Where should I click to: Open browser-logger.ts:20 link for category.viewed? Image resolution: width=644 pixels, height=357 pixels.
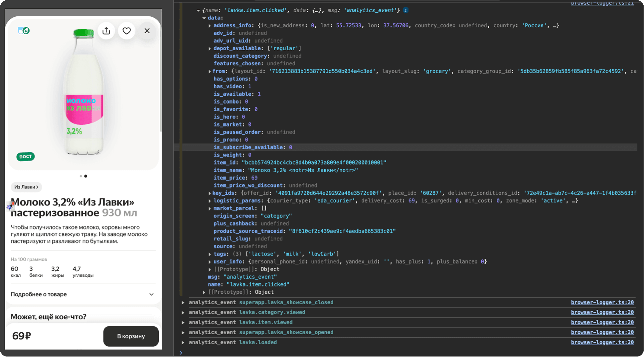(602, 312)
